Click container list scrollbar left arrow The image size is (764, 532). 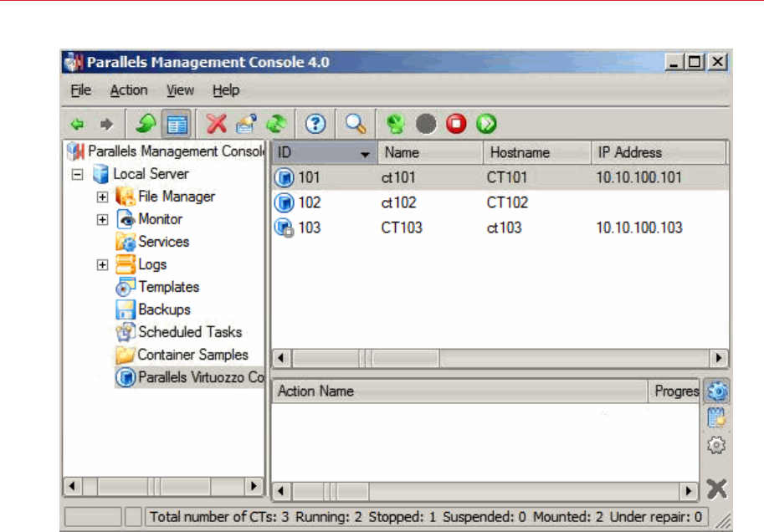click(281, 359)
